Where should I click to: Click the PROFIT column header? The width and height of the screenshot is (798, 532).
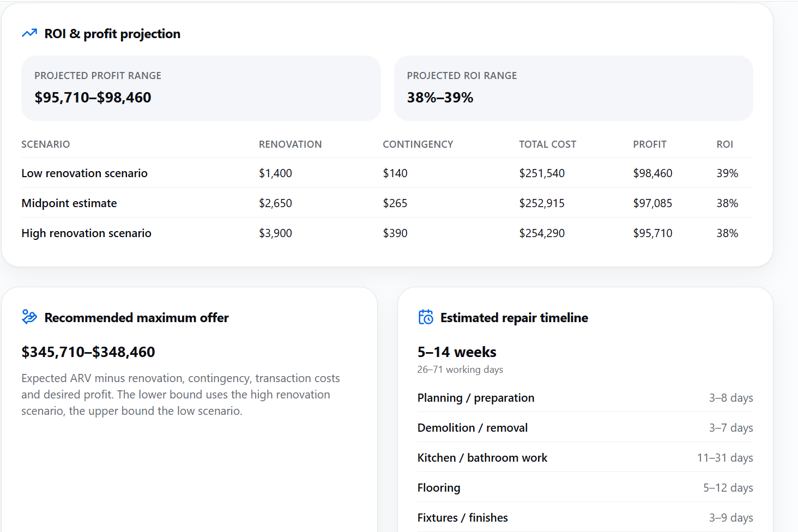coord(650,144)
